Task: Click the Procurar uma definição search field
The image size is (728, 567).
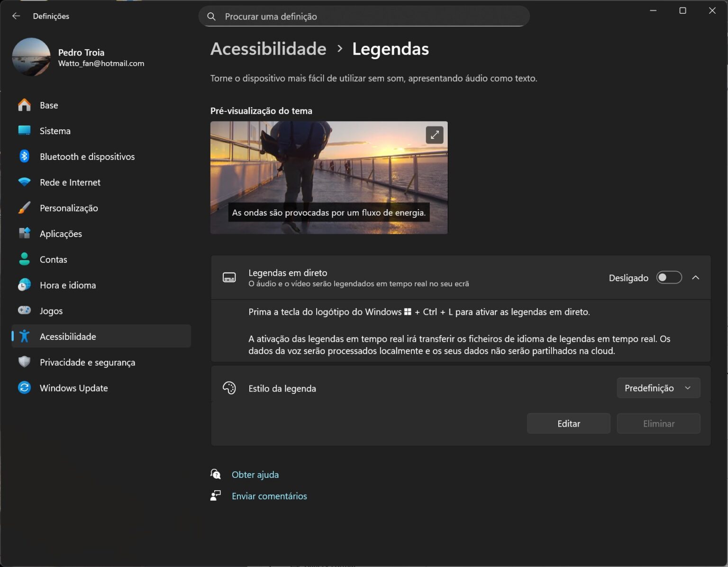Action: tap(364, 16)
